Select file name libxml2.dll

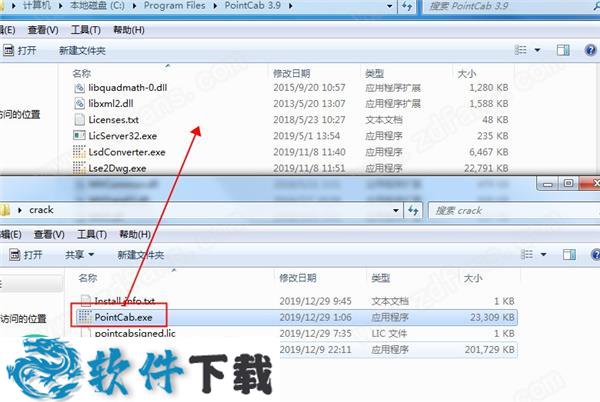click(111, 104)
